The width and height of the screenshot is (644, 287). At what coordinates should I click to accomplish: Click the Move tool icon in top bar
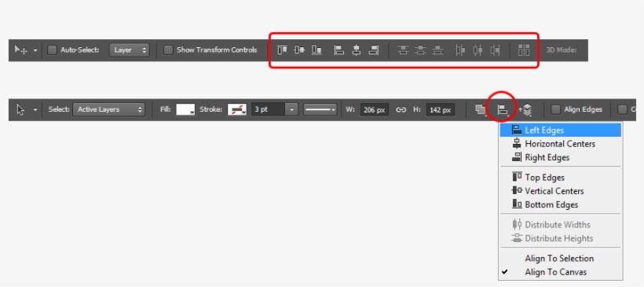20,50
